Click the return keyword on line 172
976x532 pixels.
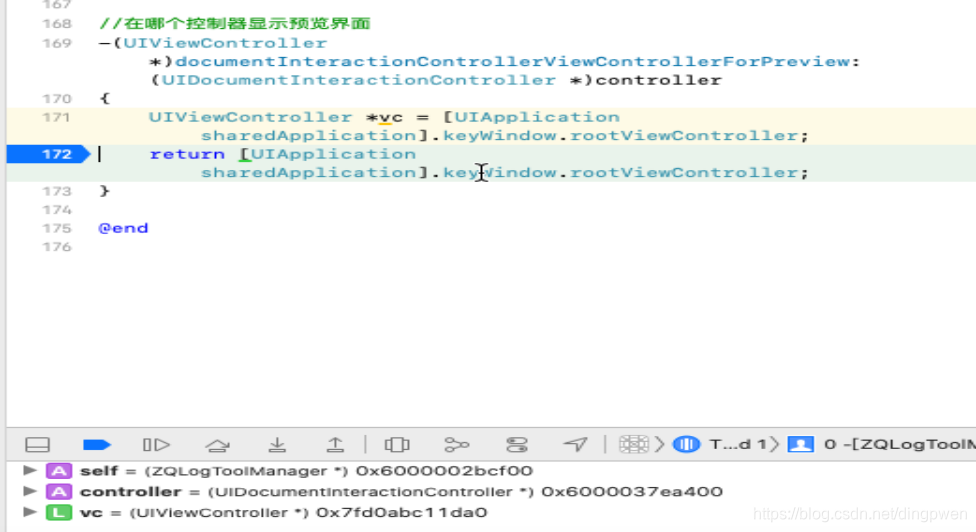pyautogui.click(x=187, y=154)
